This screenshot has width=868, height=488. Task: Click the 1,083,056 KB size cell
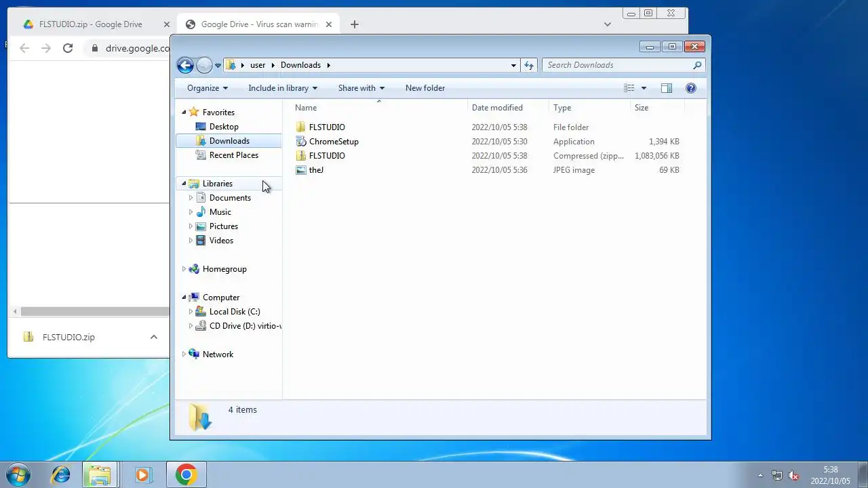coord(656,156)
